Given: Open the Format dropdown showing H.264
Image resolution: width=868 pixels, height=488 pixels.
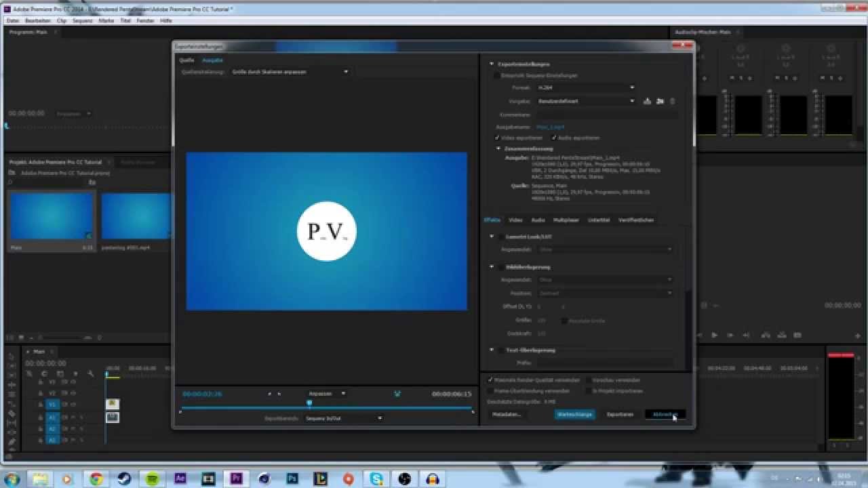Looking at the screenshot, I should (x=585, y=87).
